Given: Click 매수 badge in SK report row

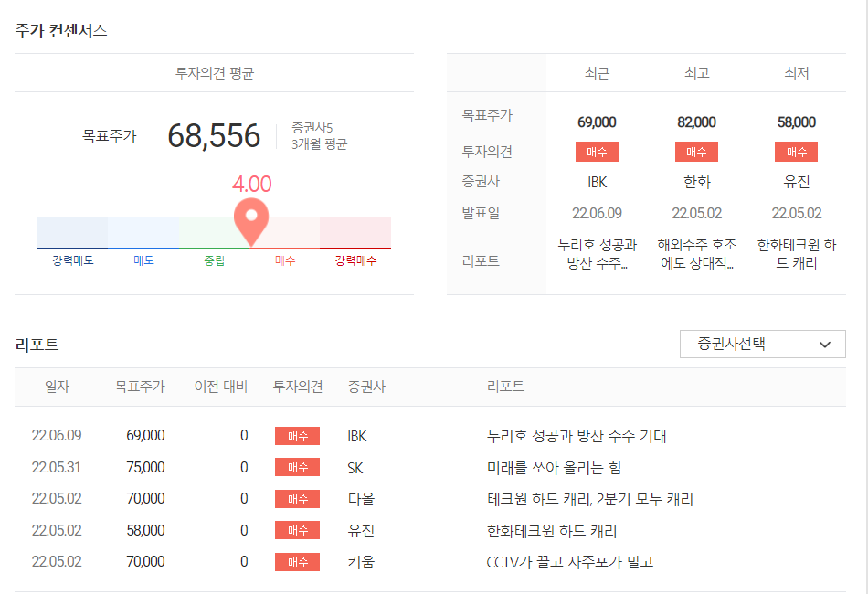Looking at the screenshot, I should pyautogui.click(x=297, y=468).
